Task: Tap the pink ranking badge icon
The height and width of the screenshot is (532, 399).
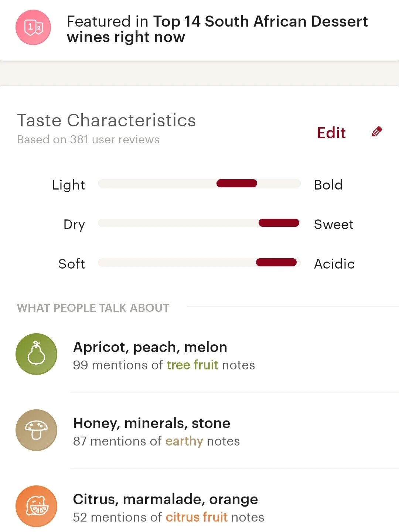Action: coord(33,28)
